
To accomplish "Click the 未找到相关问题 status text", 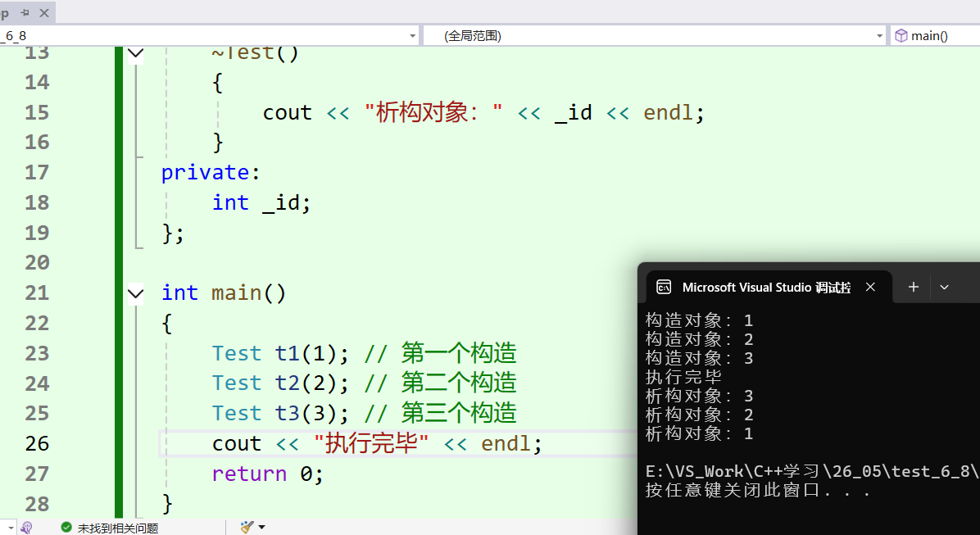I will [x=117, y=528].
